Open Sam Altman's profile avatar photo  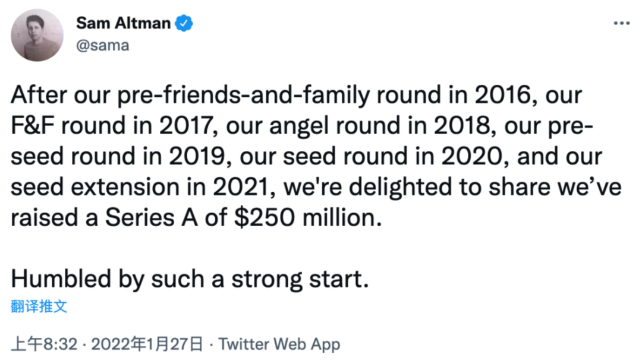tap(37, 35)
